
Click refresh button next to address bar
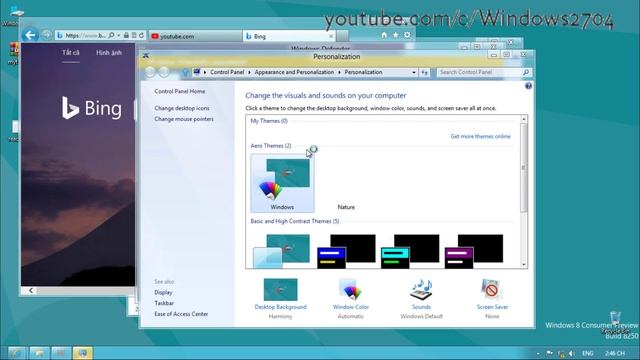424,72
